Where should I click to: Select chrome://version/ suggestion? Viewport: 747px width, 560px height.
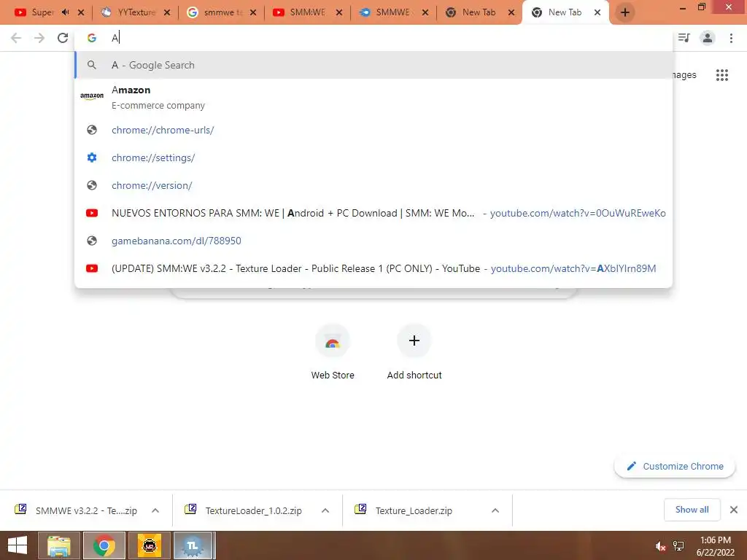[373, 185]
